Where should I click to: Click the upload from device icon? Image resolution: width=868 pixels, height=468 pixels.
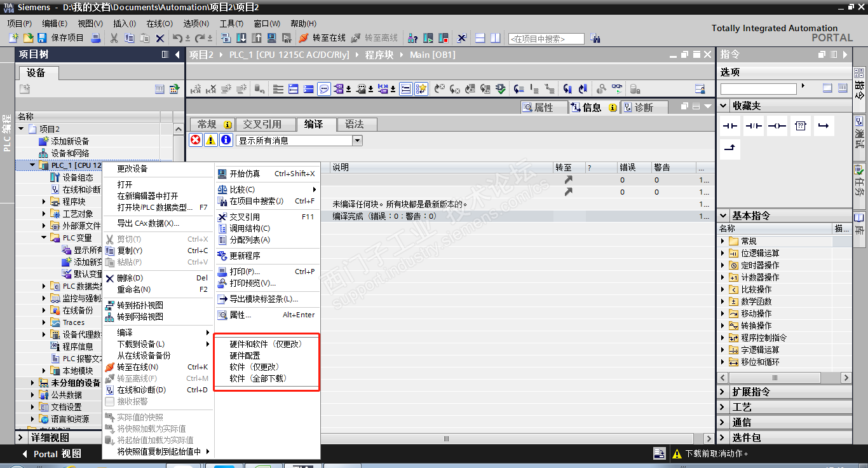tap(257, 38)
